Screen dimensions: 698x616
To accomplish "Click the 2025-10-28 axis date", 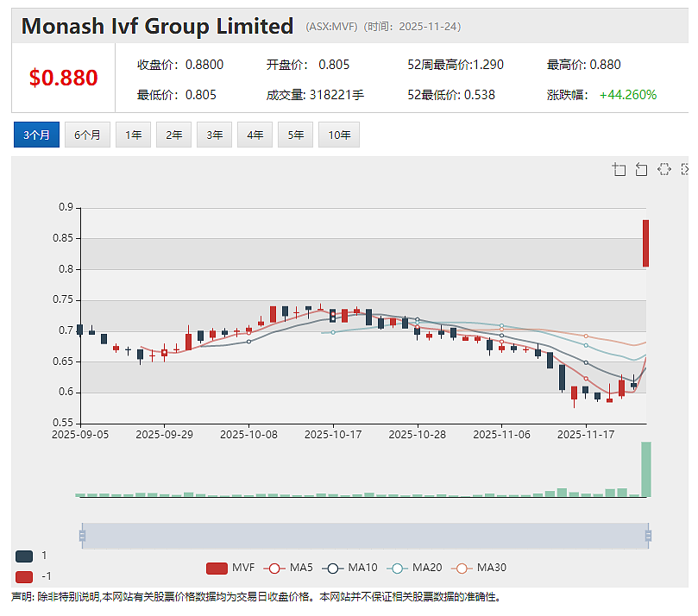I will 417,435.
